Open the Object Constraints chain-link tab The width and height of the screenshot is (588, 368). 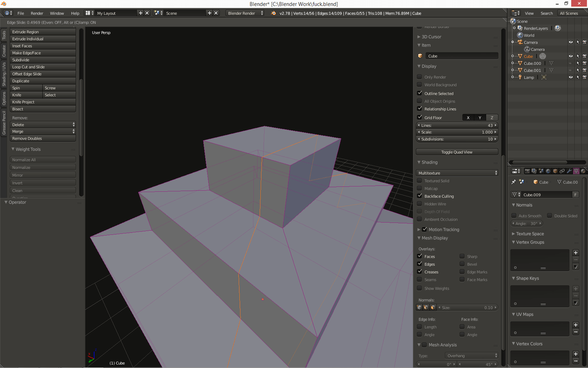click(x=562, y=171)
